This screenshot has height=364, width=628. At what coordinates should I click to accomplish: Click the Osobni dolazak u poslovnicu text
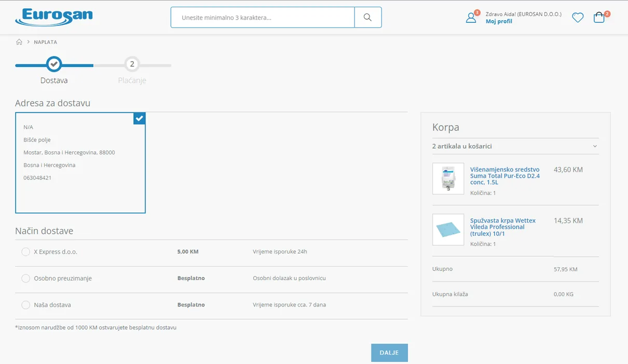[290, 278]
